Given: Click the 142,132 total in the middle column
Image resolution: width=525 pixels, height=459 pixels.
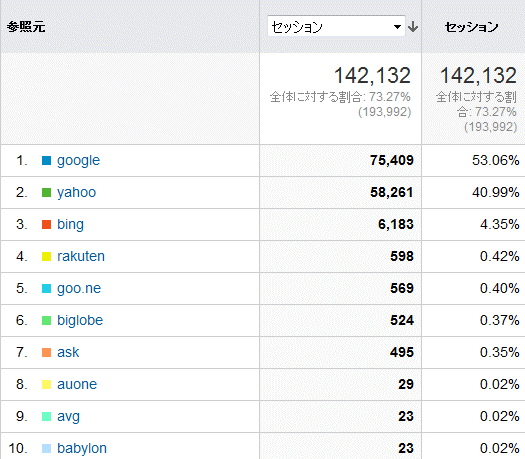Looking at the screenshot, I should [372, 76].
